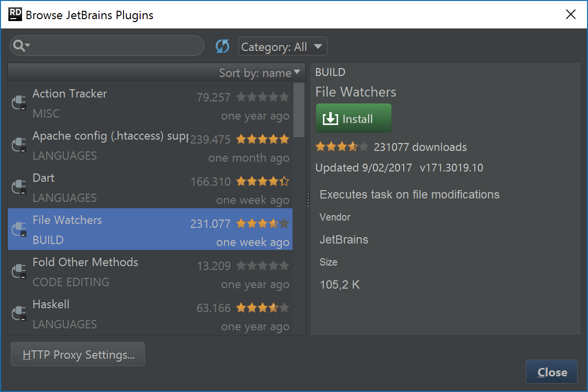The image size is (588, 392).
Task: Click File Watchers star rating in list
Action: pos(263,223)
